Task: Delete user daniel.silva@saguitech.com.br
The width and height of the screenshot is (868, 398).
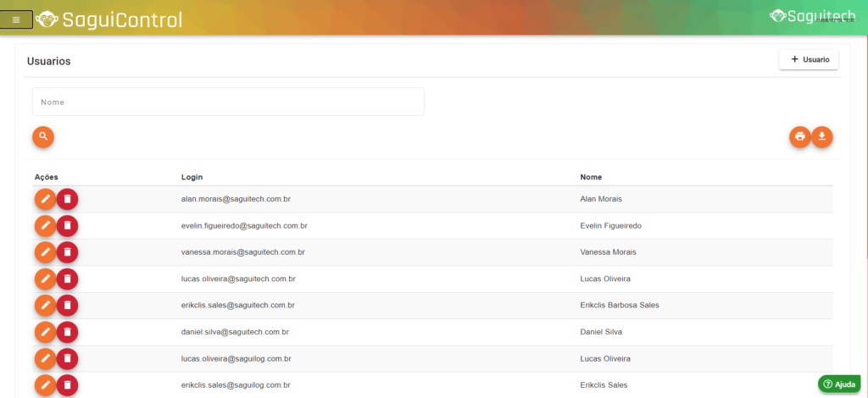Action: point(67,332)
